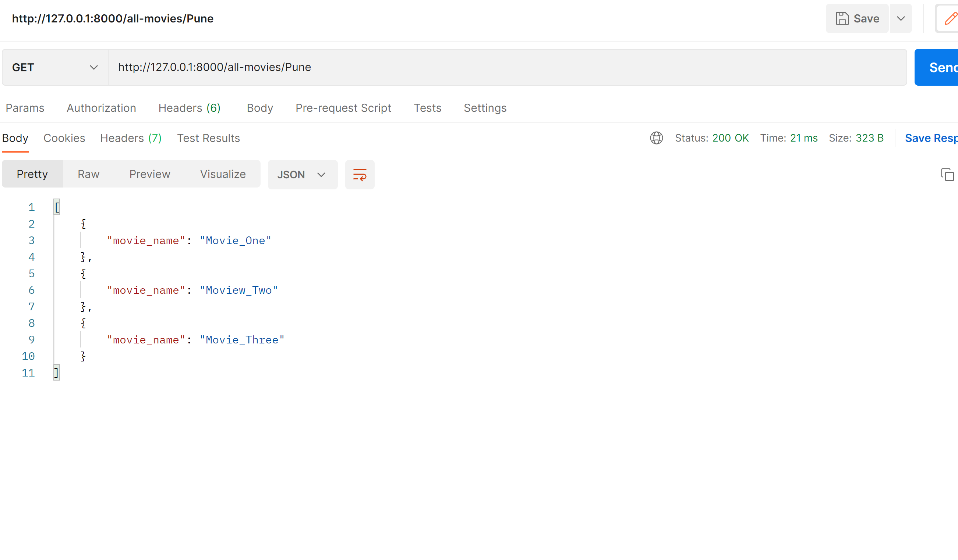
Task: View the response Cookies tab
Action: pos(64,138)
